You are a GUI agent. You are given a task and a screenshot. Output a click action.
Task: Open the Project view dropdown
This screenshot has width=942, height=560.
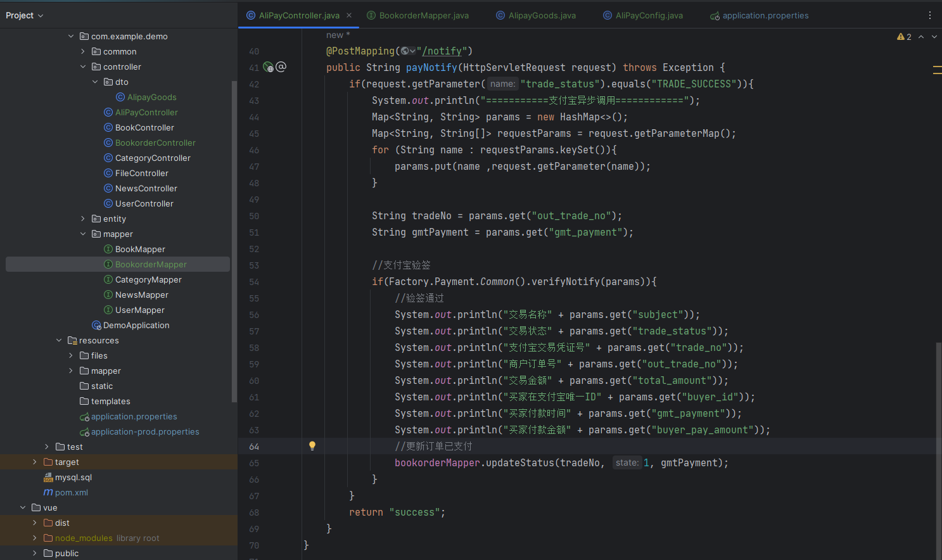[x=25, y=15]
